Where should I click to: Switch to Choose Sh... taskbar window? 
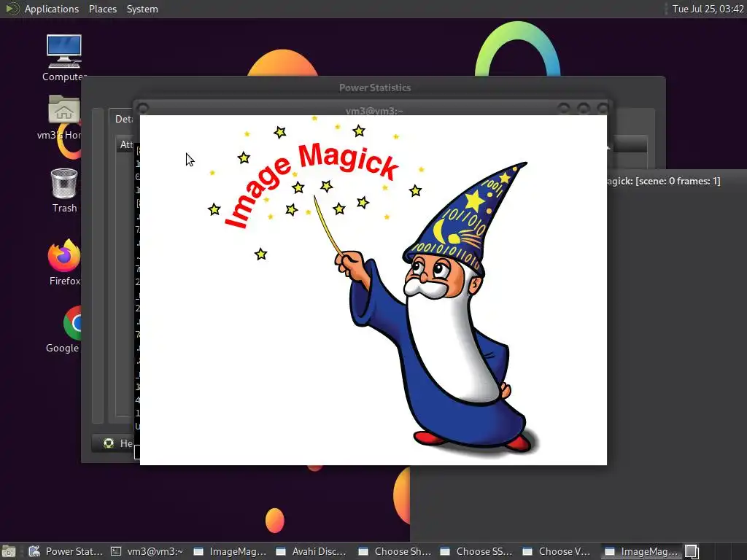(x=395, y=551)
